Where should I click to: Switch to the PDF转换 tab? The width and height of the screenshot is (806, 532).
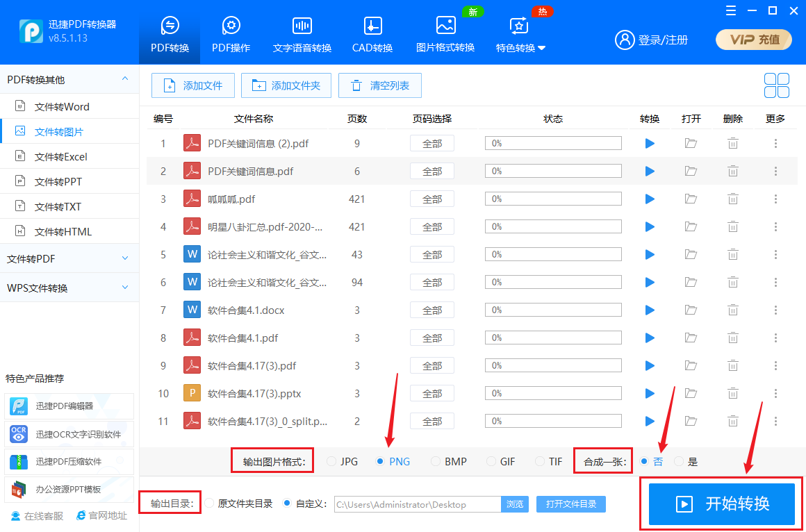tap(170, 34)
